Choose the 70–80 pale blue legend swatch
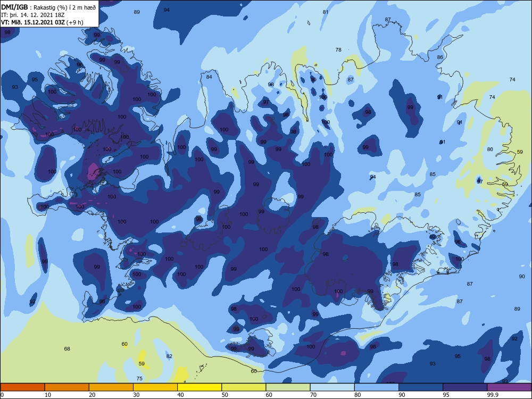This screenshot has height=399, width=532. [x=332, y=387]
